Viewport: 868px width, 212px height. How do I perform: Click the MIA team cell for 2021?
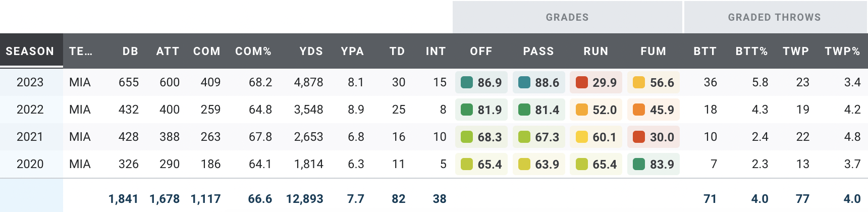[80, 137]
